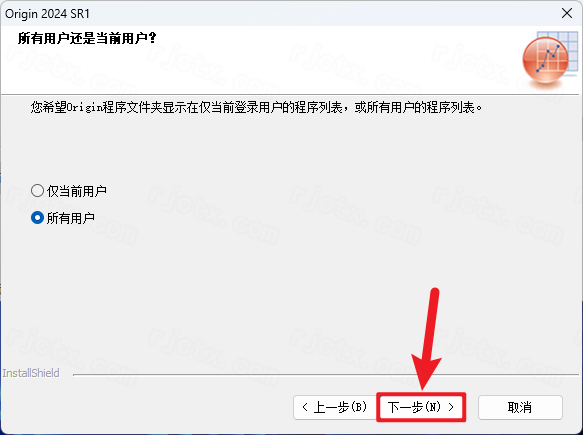Go back with the 上一步(B) button
Image resolution: width=583 pixels, height=435 pixels.
[x=335, y=407]
